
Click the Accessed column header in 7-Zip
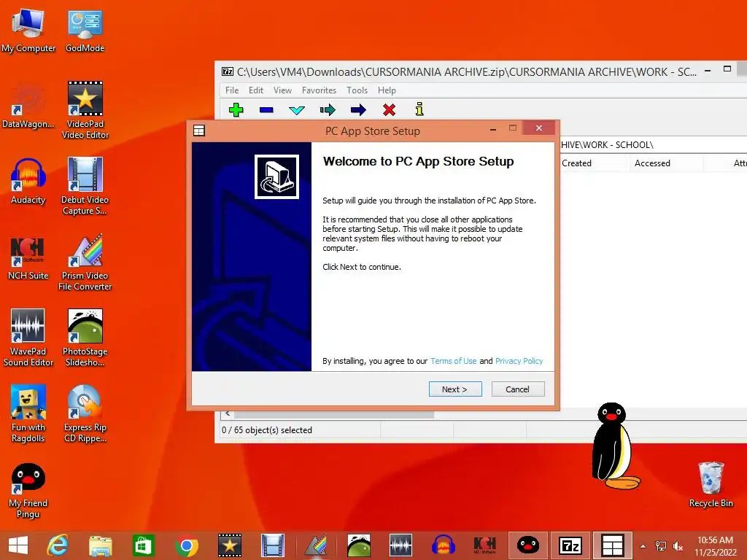pos(666,163)
